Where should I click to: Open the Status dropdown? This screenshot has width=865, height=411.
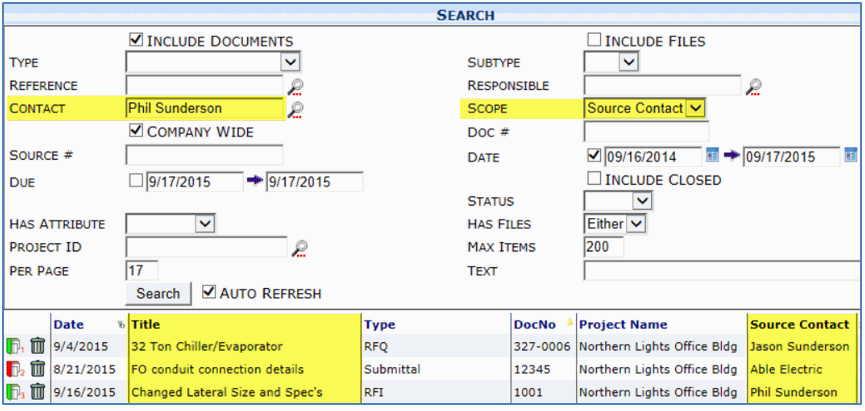point(618,201)
